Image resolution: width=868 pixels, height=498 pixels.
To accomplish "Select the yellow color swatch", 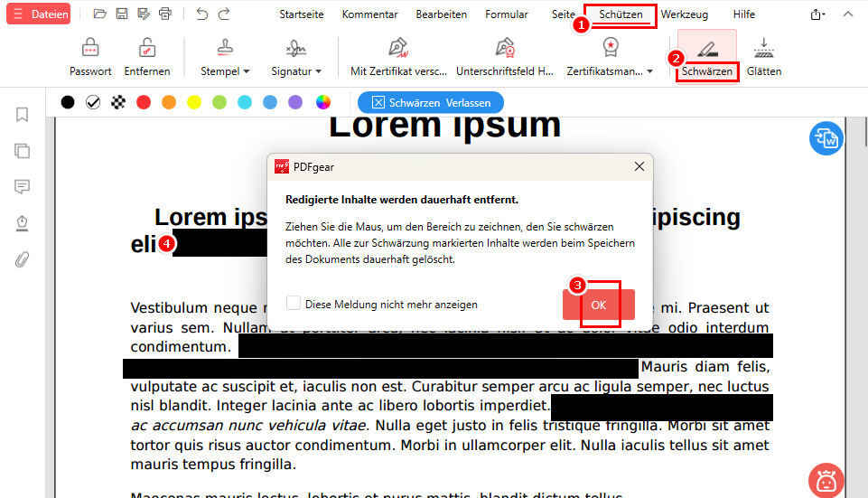I will pyautogui.click(x=194, y=102).
